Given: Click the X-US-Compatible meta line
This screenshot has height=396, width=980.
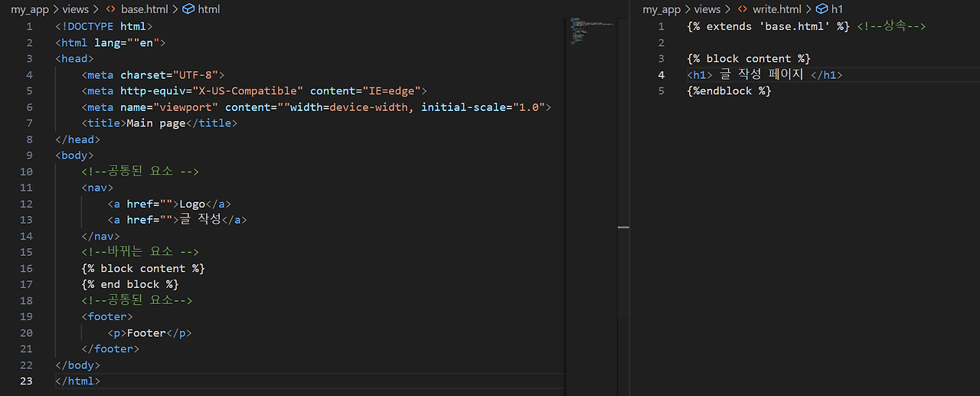Looking at the screenshot, I should [x=254, y=90].
